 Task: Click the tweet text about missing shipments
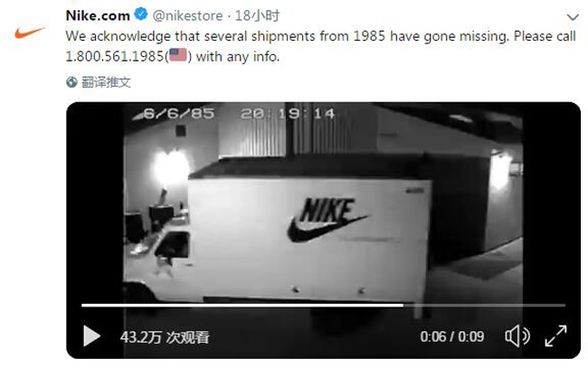[x=320, y=46]
